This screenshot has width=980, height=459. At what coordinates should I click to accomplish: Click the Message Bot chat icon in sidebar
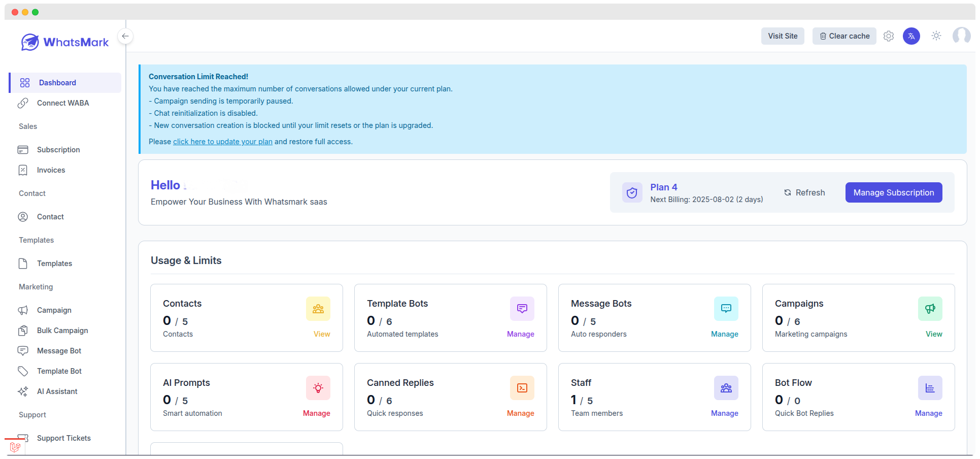[x=23, y=351]
